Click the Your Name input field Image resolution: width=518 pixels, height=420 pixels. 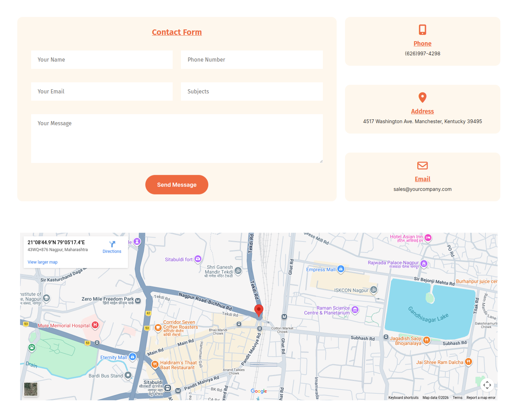pos(102,60)
